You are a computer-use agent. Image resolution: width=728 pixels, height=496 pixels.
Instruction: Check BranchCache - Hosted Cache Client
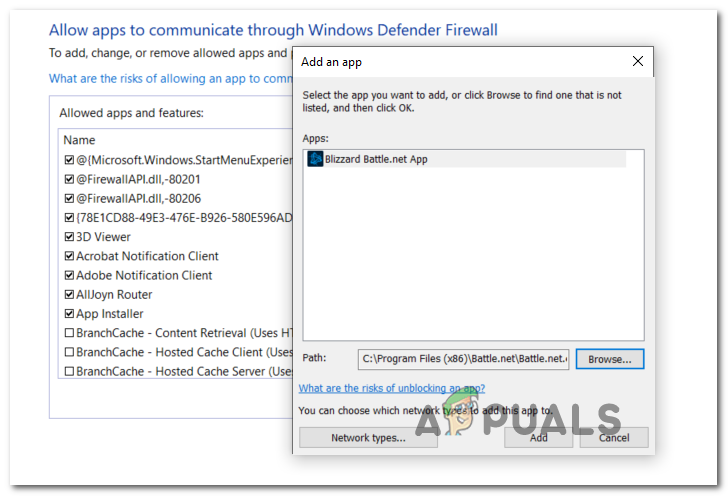(x=69, y=352)
